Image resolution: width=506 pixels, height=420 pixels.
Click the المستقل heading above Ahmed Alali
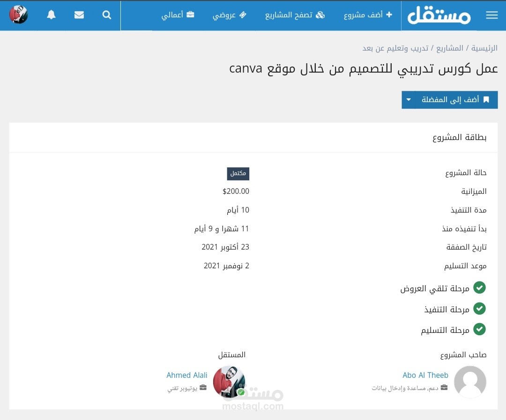tap(232, 355)
